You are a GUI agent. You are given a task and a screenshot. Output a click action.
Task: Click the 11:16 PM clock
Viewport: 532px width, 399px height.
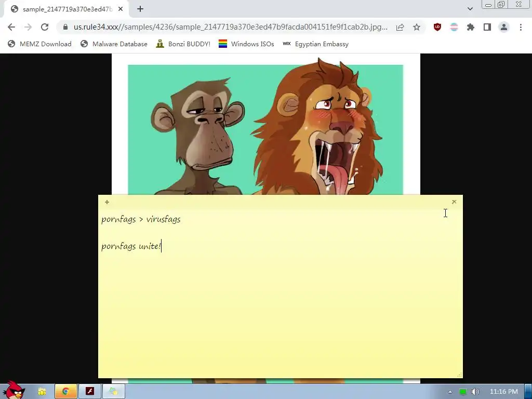504,392
